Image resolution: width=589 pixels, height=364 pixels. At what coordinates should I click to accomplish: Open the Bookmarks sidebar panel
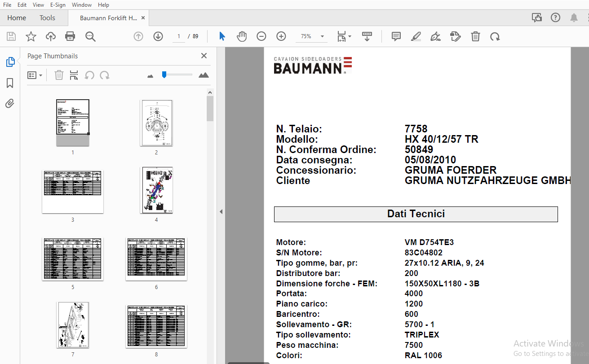coord(10,83)
